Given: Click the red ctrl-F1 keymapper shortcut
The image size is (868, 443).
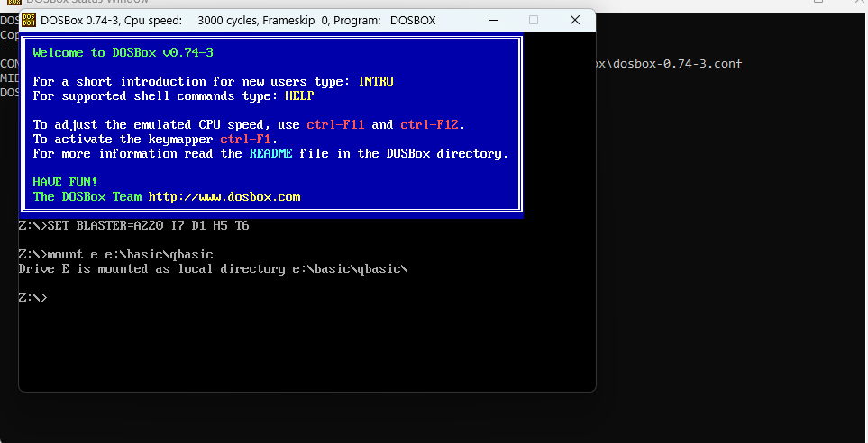Looking at the screenshot, I should pyautogui.click(x=246, y=139).
